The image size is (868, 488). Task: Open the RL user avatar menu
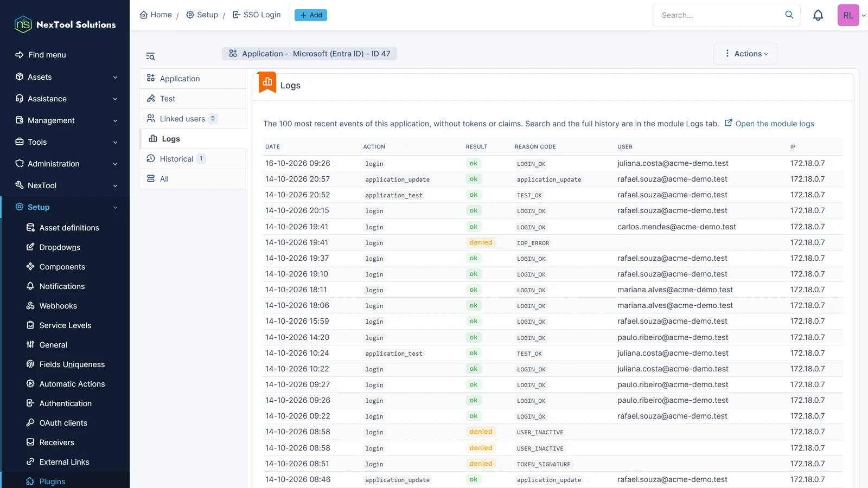(x=848, y=15)
